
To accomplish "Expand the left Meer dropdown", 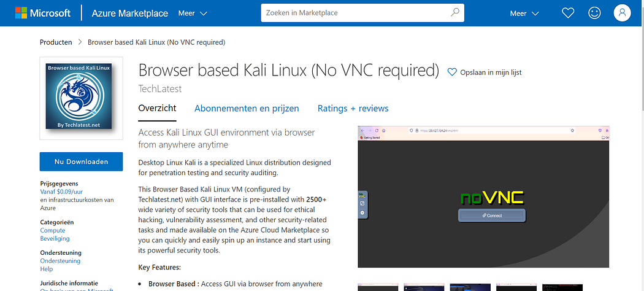I will coord(193,13).
